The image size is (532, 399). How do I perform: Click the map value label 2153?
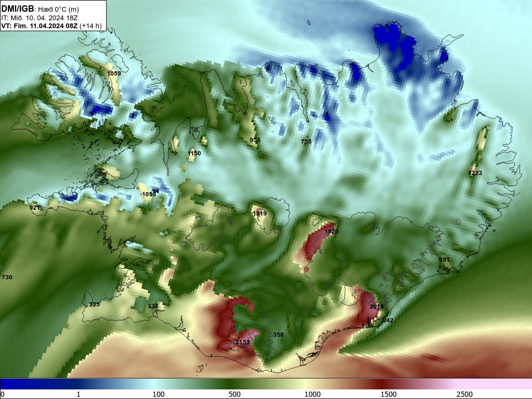point(243,342)
